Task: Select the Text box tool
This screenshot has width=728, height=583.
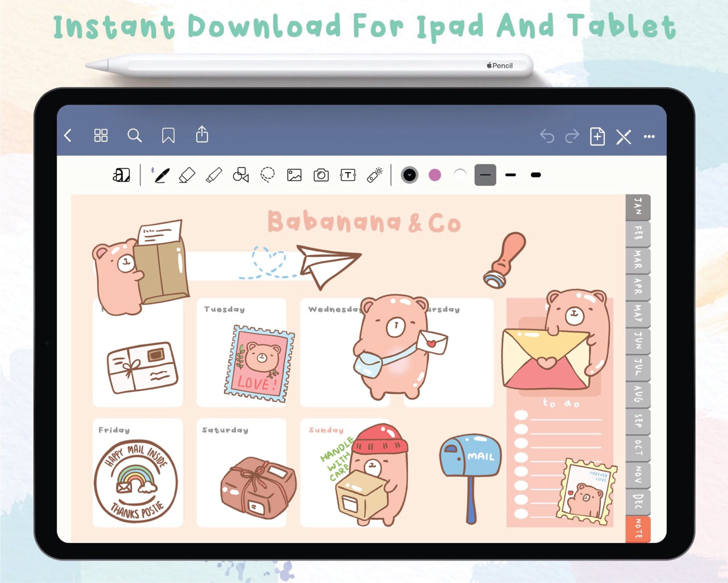Action: tap(348, 175)
